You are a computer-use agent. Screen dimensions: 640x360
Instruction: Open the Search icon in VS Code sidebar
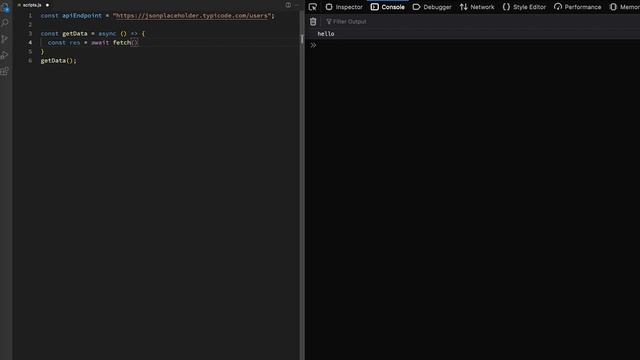[x=5, y=22]
